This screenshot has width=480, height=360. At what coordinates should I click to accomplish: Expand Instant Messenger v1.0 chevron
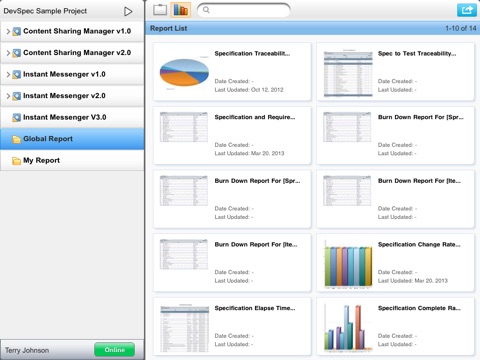tap(8, 74)
